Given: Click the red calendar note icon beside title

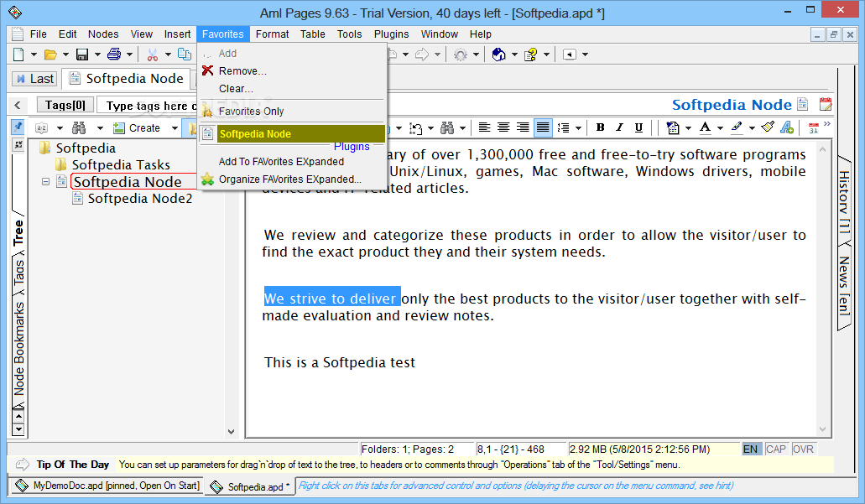Looking at the screenshot, I should tap(826, 104).
